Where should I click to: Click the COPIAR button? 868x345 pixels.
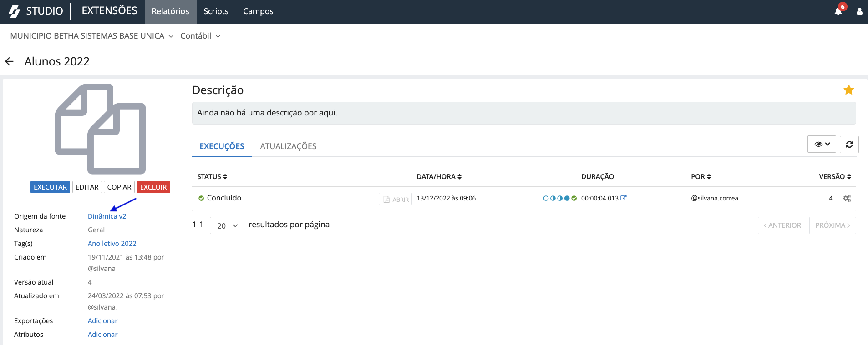pos(119,187)
